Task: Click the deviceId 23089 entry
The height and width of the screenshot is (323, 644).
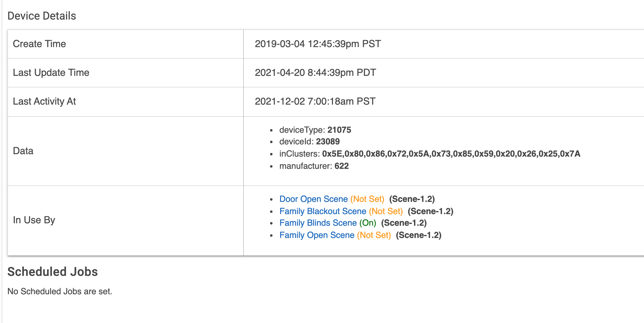Action: click(x=309, y=142)
